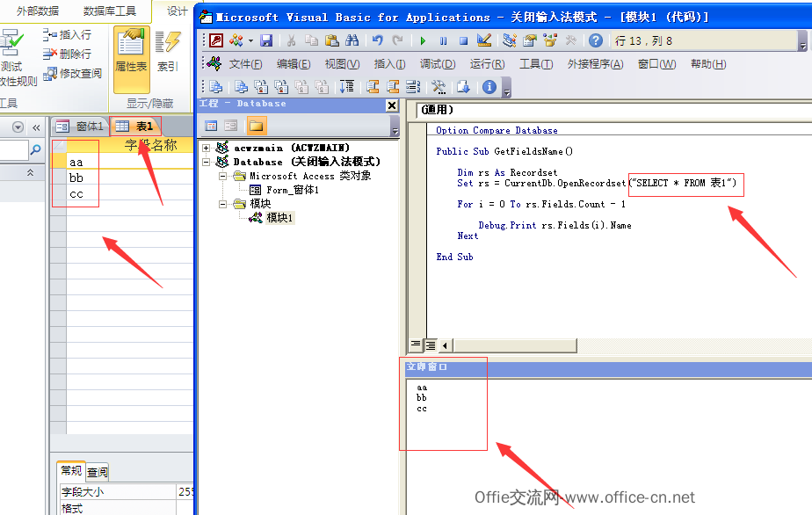This screenshot has height=515, width=812.
Task: Open the 工具(T) menu
Action: click(536, 64)
